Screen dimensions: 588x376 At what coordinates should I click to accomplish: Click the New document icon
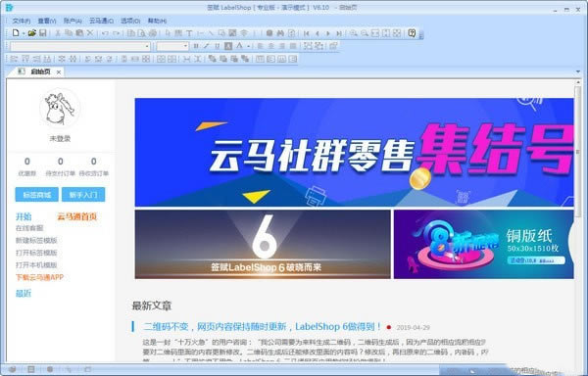[x=16, y=33]
